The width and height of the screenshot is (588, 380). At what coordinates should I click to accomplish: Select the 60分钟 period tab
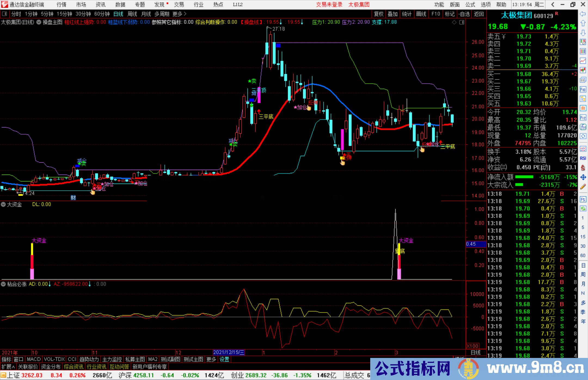point(102,14)
